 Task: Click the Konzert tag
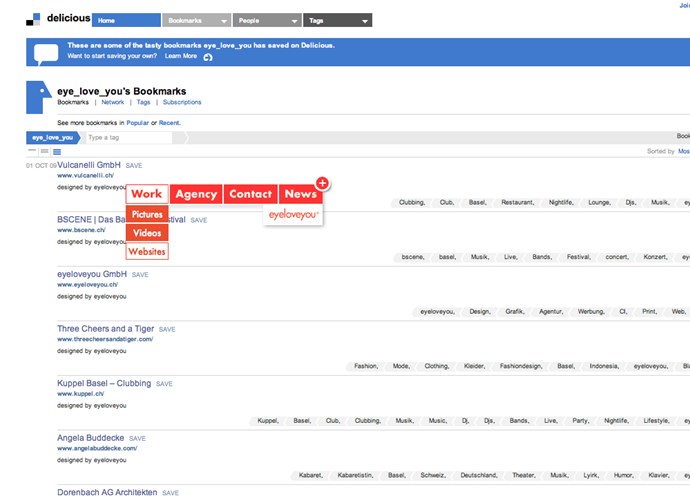click(656, 257)
